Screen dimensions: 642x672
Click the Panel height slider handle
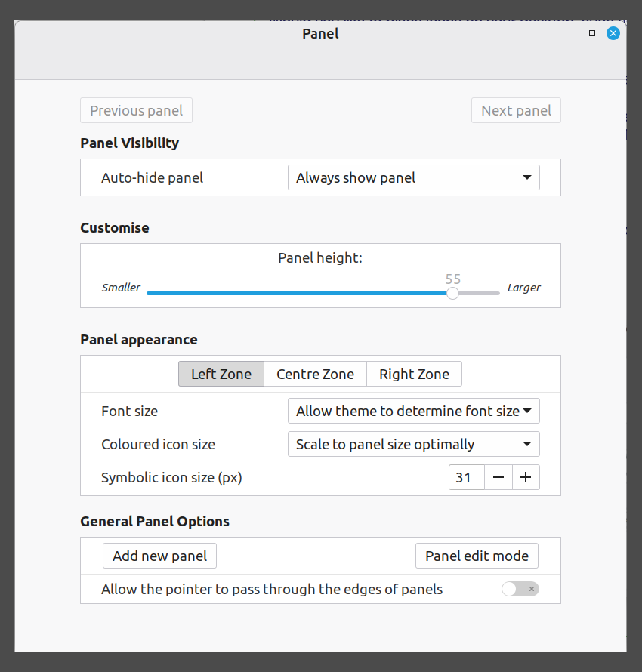[x=452, y=293]
